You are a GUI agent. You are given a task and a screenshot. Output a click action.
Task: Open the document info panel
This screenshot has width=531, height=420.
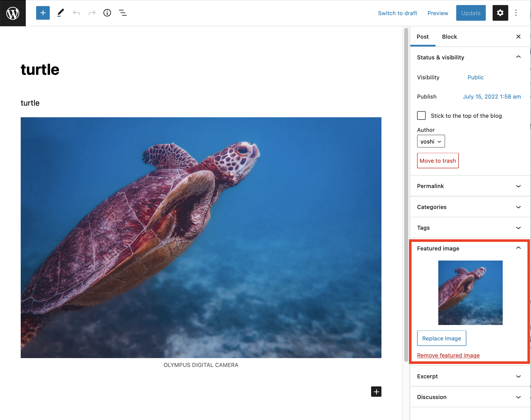pos(107,12)
